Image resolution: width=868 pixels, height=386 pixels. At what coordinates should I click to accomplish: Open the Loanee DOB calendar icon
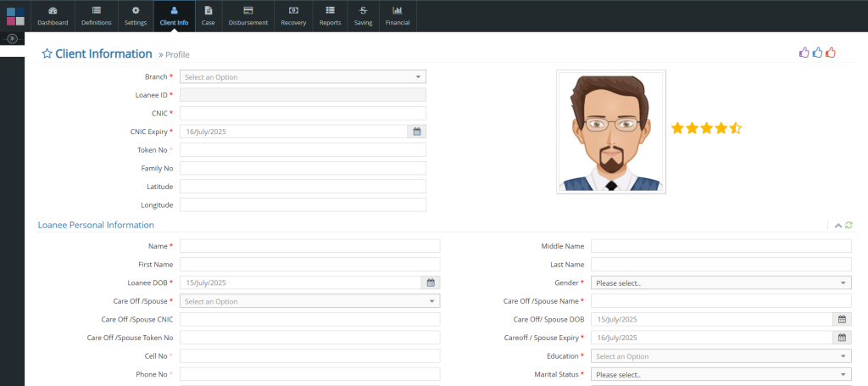430,283
